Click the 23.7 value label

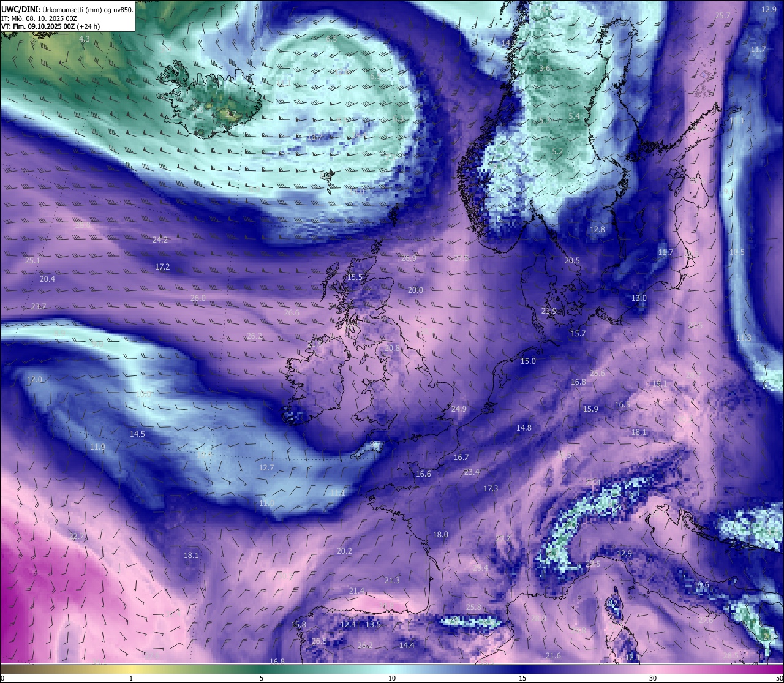click(39, 306)
